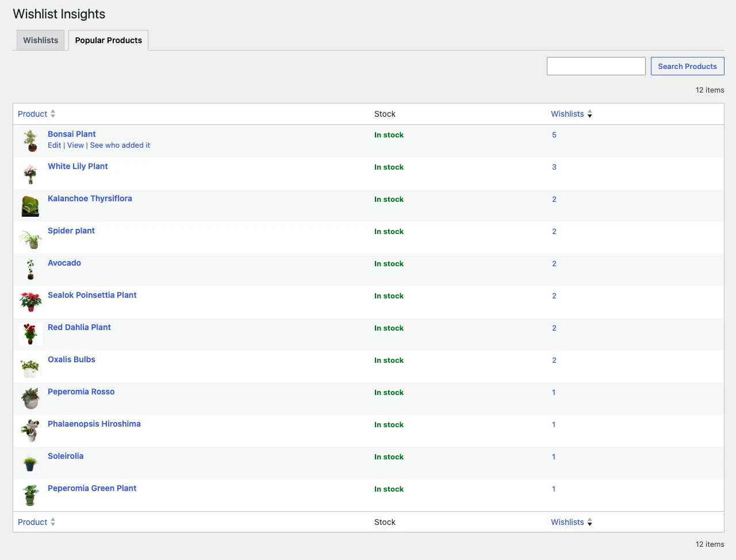The height and width of the screenshot is (560, 736).
Task: Sort by Product in the table header
Action: pyautogui.click(x=37, y=114)
